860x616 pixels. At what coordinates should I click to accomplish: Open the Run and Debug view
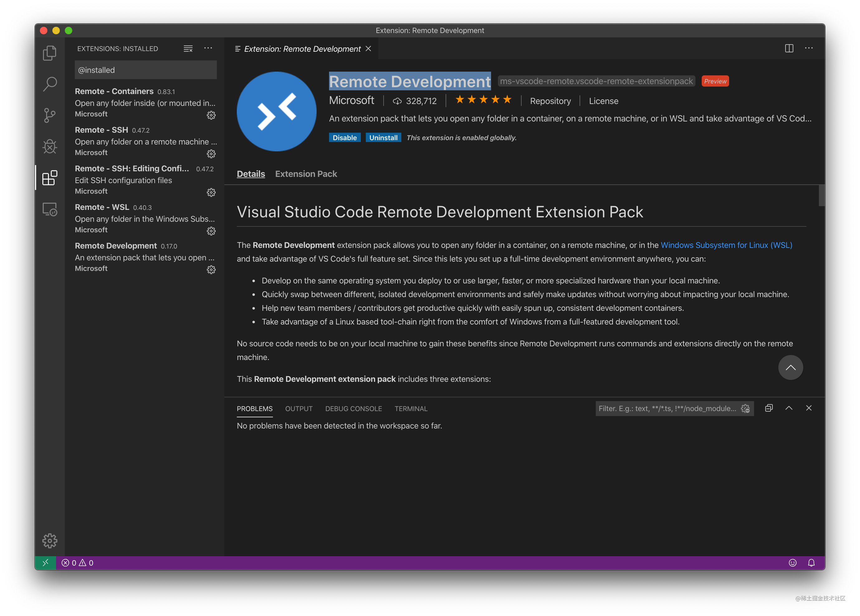[x=50, y=146]
